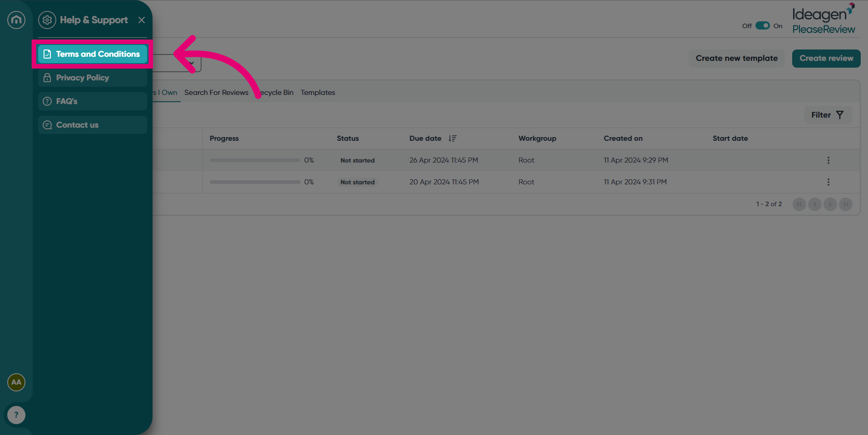Switch to Search For Reviews tab
The image size is (868, 435).
pos(217,93)
